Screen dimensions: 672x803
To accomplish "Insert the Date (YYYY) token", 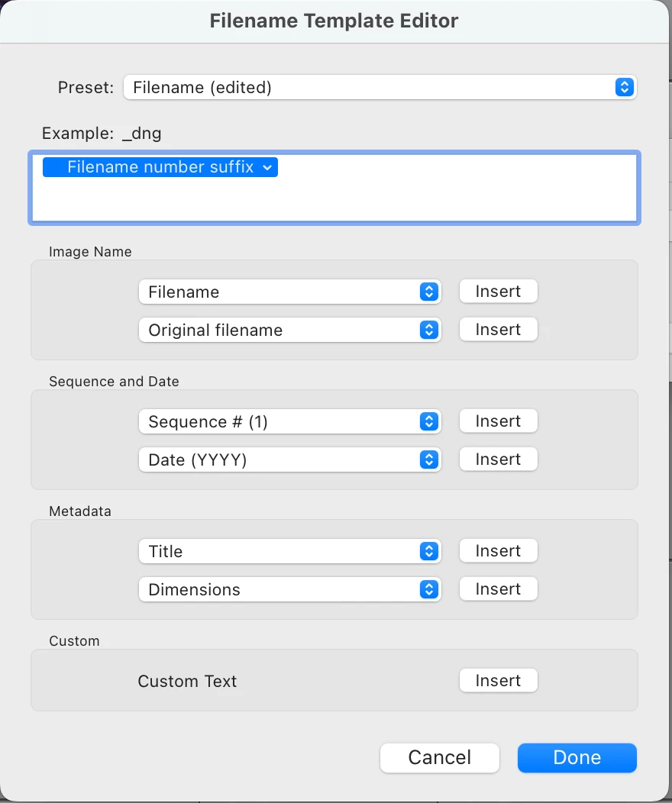I will tap(498, 460).
